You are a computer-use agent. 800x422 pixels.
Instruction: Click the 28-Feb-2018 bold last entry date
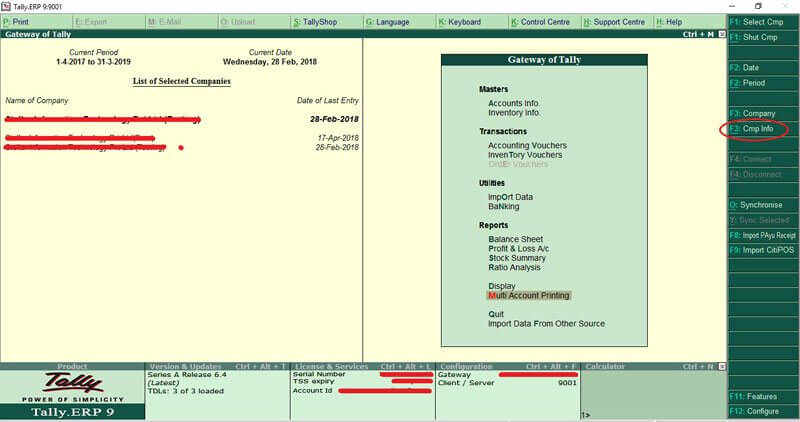click(x=334, y=119)
